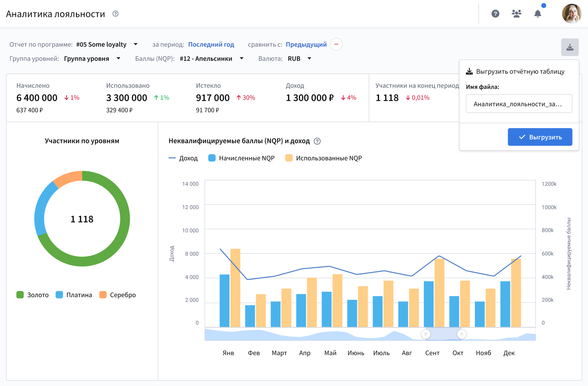Click Доход value 1 300 000 ₽
Screen dimensions: 588x386
(x=310, y=98)
